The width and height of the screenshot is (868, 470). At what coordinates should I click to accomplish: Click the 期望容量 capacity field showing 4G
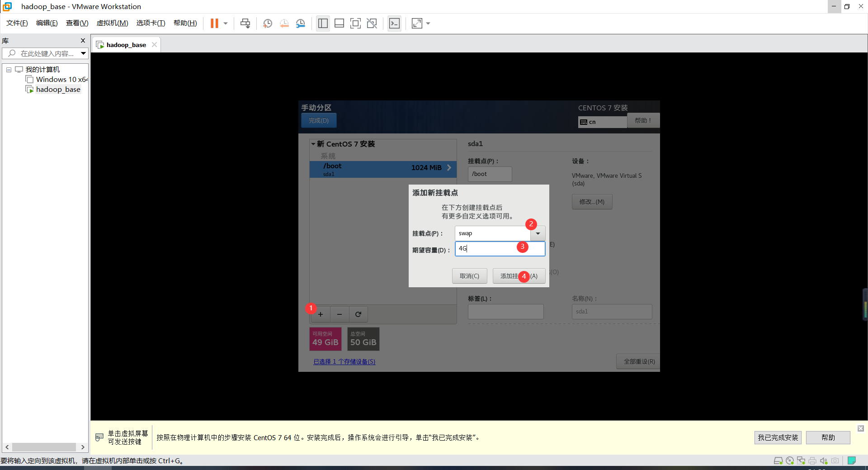(500, 249)
